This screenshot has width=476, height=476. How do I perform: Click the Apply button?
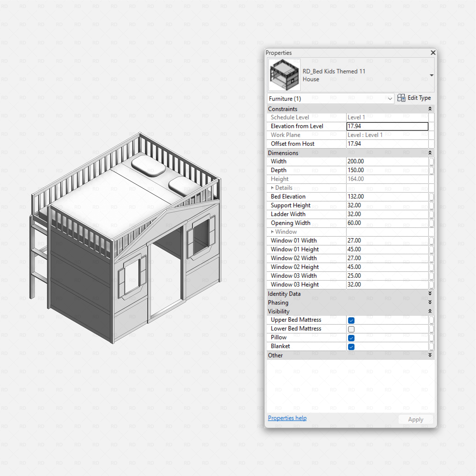pos(416,419)
